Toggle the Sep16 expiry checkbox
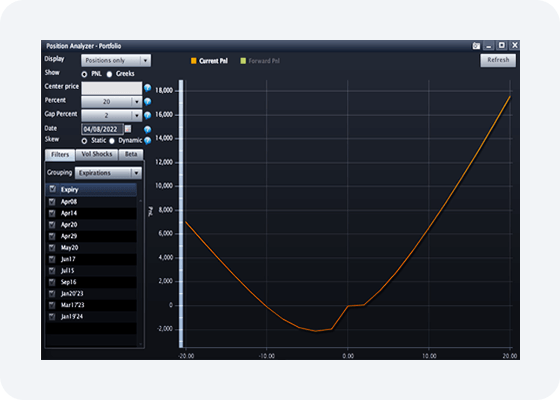 52,282
